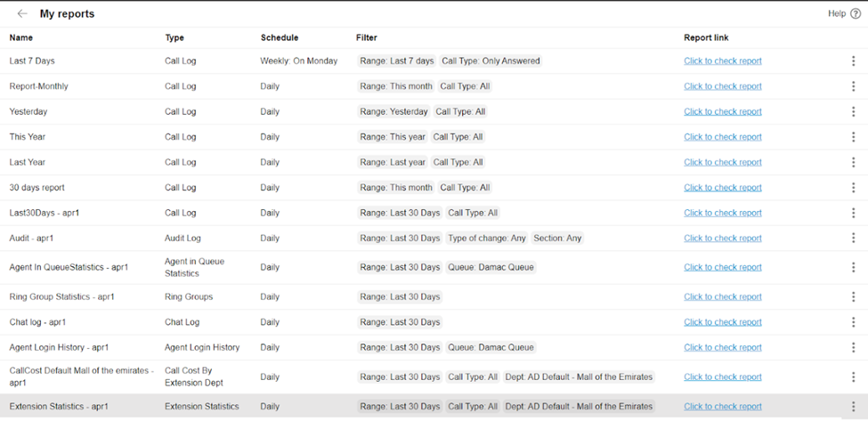Click the Schedule column header
Viewport: 868px width, 421px height.
(279, 38)
